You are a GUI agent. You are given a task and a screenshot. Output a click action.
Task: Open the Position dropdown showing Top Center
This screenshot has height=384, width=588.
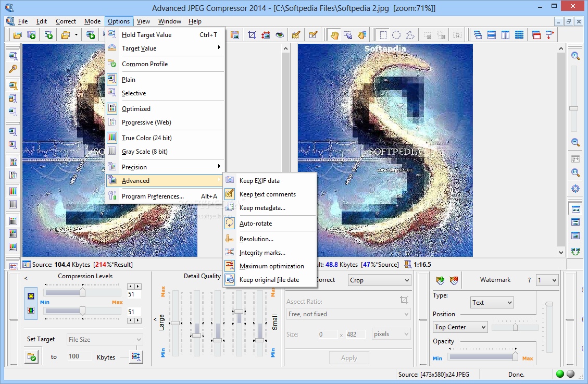[460, 327]
